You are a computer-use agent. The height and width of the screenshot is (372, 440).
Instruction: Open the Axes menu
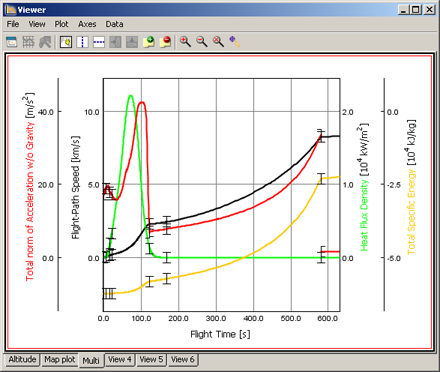(87, 24)
